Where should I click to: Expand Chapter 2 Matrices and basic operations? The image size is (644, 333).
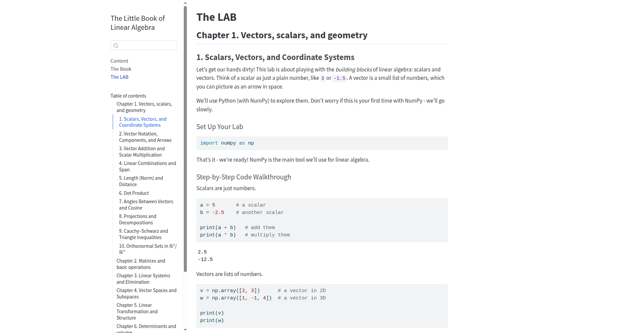(141, 264)
